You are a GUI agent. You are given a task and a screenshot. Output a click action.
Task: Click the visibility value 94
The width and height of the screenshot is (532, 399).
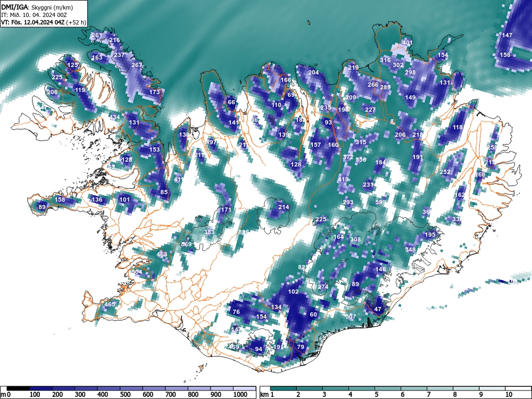click(259, 349)
